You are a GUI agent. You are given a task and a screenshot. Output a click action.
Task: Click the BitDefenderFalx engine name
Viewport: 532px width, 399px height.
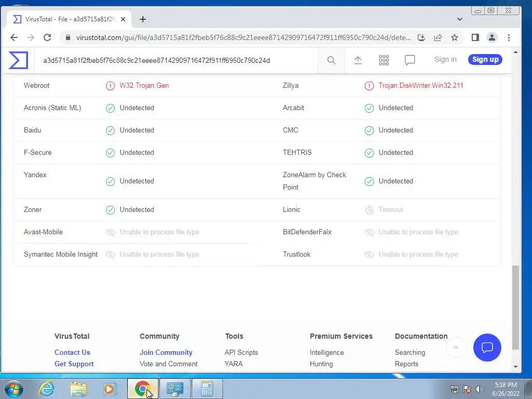coord(307,232)
